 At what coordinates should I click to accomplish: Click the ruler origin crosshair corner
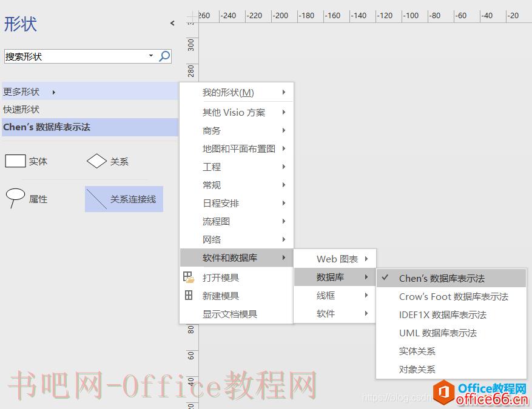(192, 16)
